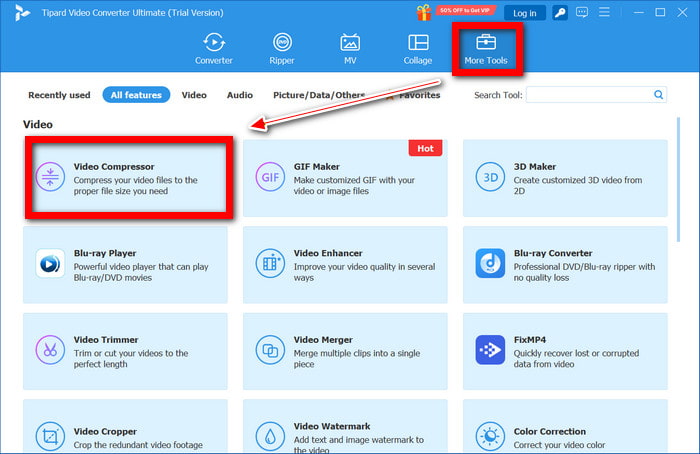
Task: Click the More Tools toolbox icon
Action: (487, 43)
